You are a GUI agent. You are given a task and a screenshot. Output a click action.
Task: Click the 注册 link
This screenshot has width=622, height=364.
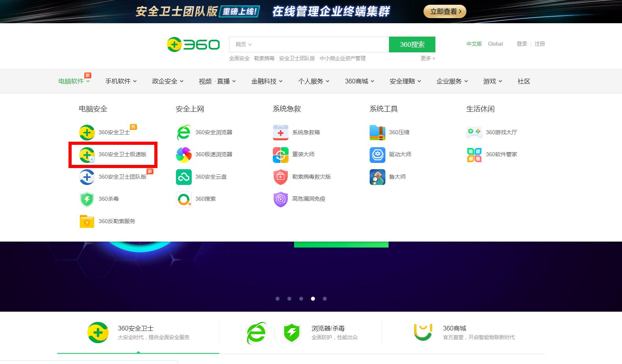pos(540,44)
